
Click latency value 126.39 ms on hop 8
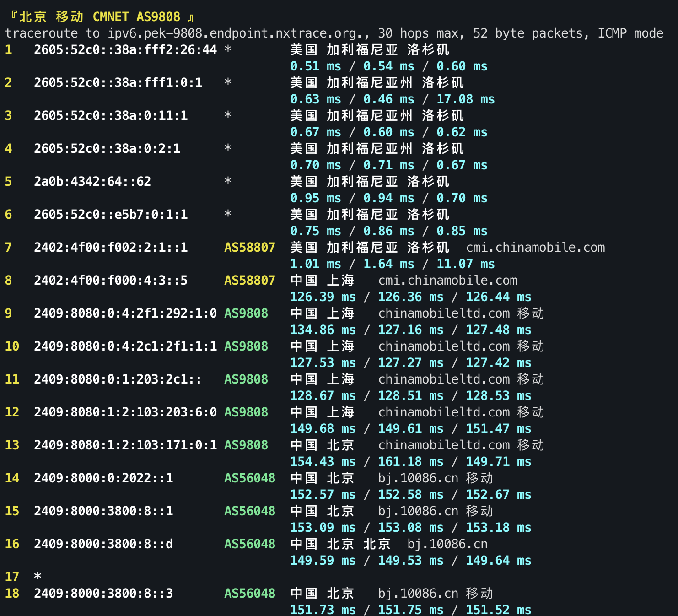(x=323, y=297)
